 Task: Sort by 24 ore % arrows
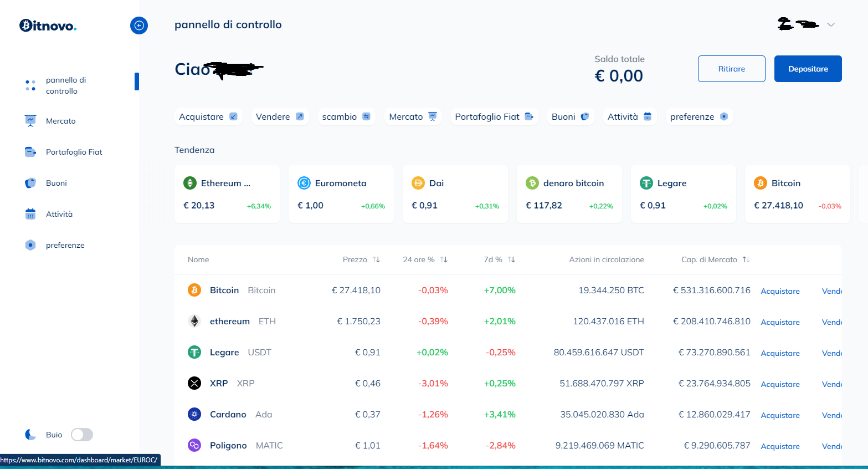444,259
